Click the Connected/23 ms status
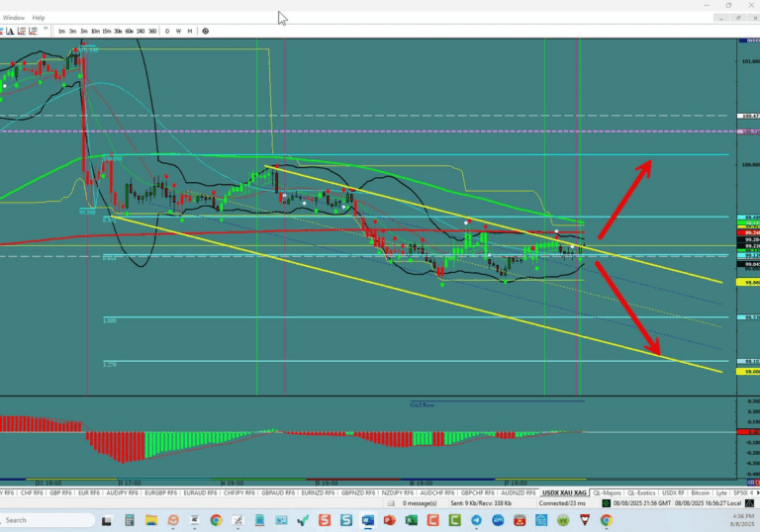Image resolution: width=760 pixels, height=532 pixels. 562,503
